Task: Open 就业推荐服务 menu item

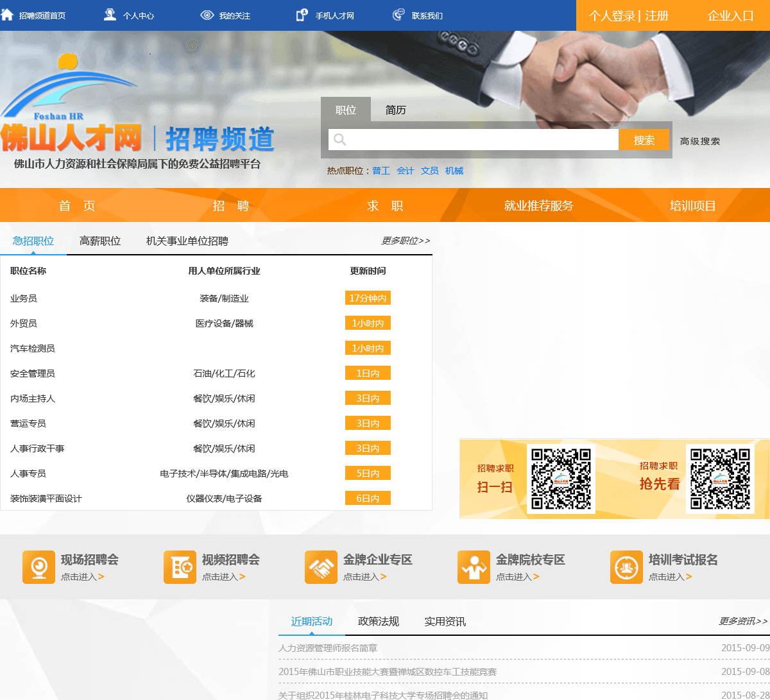Action: (539, 205)
